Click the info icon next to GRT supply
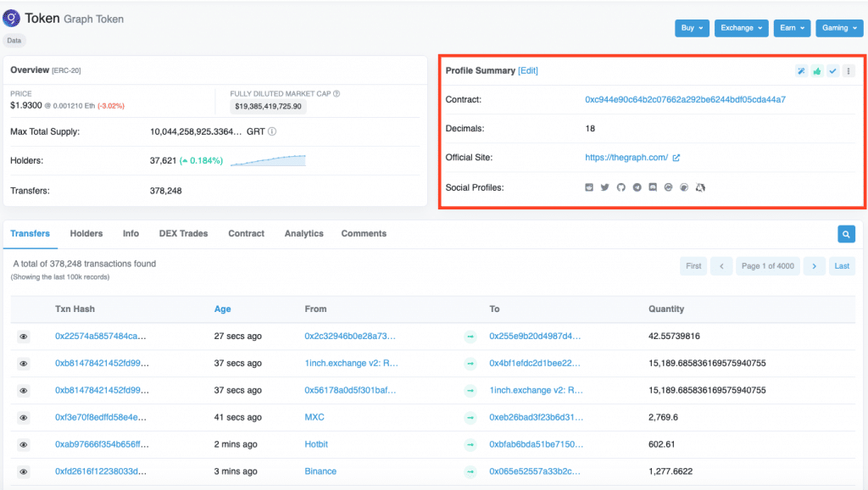Image resolution: width=868 pixels, height=490 pixels. [x=272, y=132]
